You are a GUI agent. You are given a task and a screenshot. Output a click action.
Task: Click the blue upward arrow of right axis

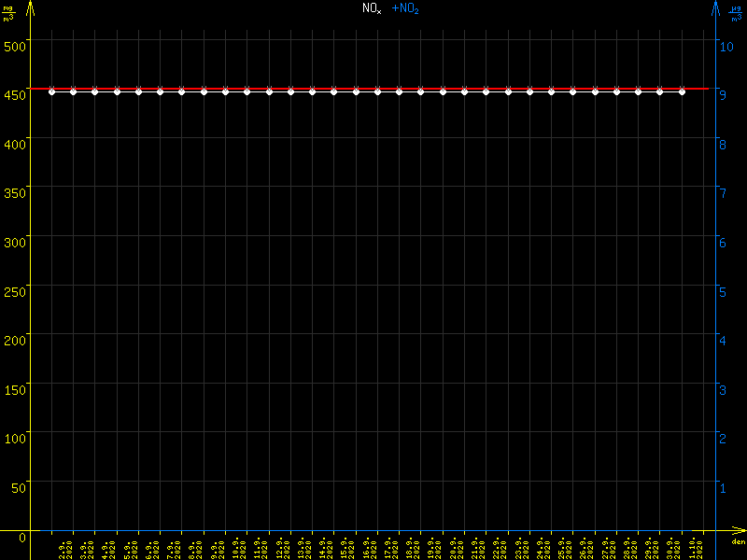716,7
